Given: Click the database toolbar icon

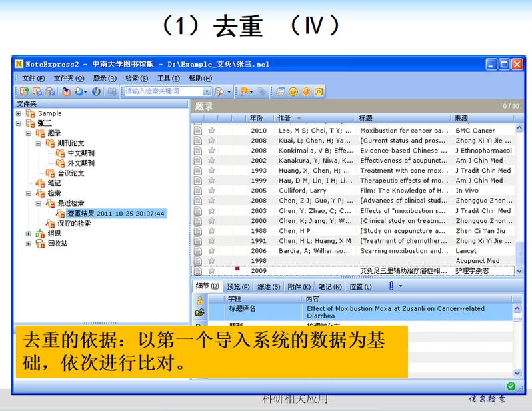Looking at the screenshot, I should point(50,91).
